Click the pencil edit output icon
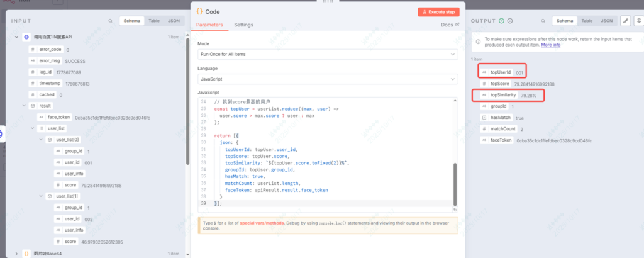The width and height of the screenshot is (644, 258). point(625,21)
